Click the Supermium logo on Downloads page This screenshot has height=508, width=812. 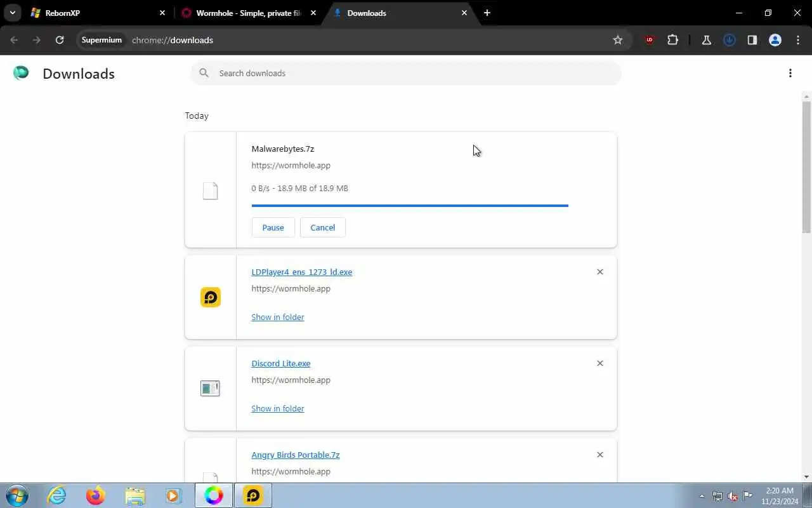(21, 73)
